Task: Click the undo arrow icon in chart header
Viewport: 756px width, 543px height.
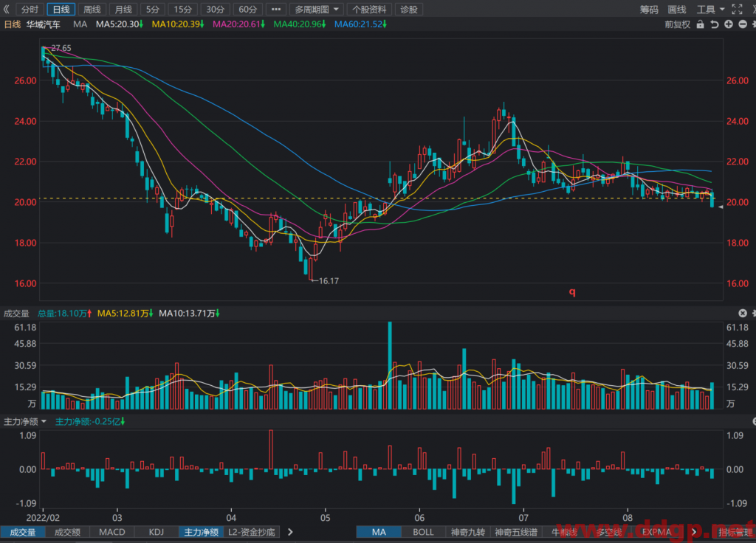Action: point(714,24)
